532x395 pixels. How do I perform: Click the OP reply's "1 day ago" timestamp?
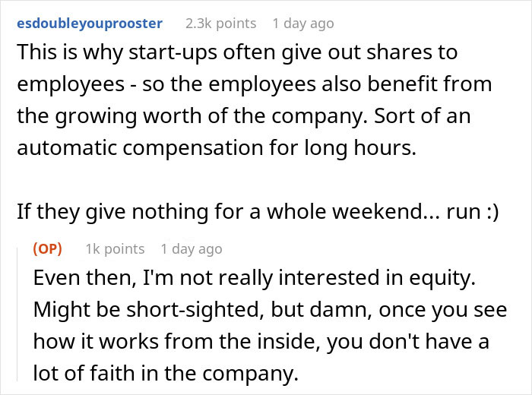[192, 248]
